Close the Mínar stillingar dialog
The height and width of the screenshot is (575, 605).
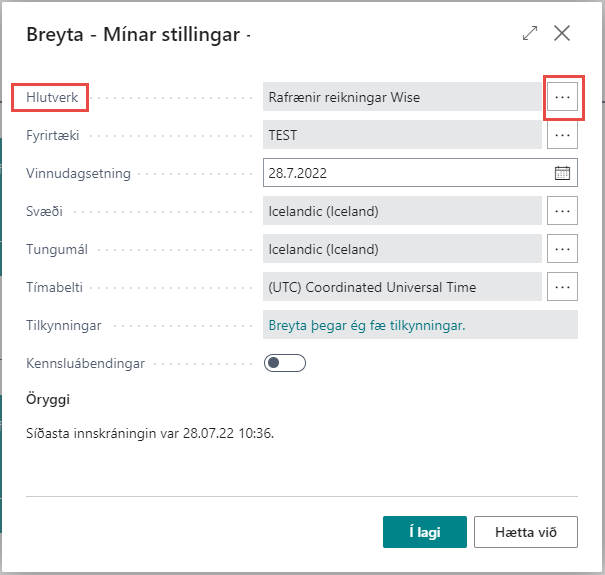(562, 33)
